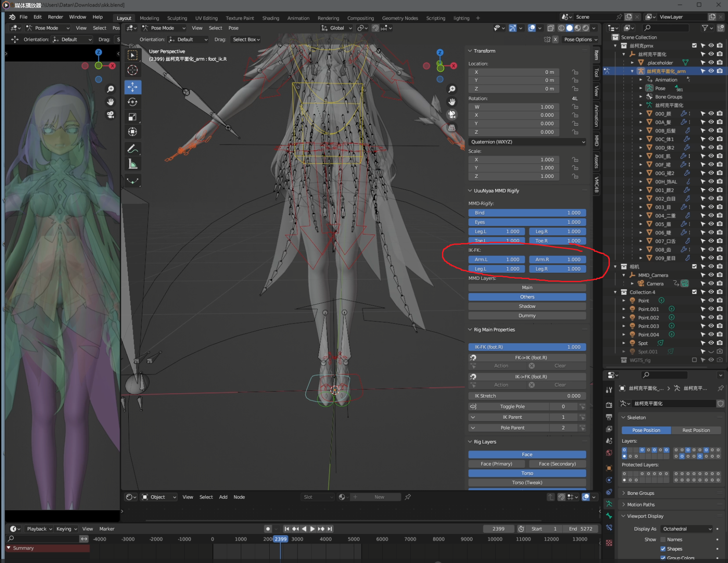Image resolution: width=728 pixels, height=563 pixels.
Task: Switch to the Shading workspace tab
Action: (271, 18)
